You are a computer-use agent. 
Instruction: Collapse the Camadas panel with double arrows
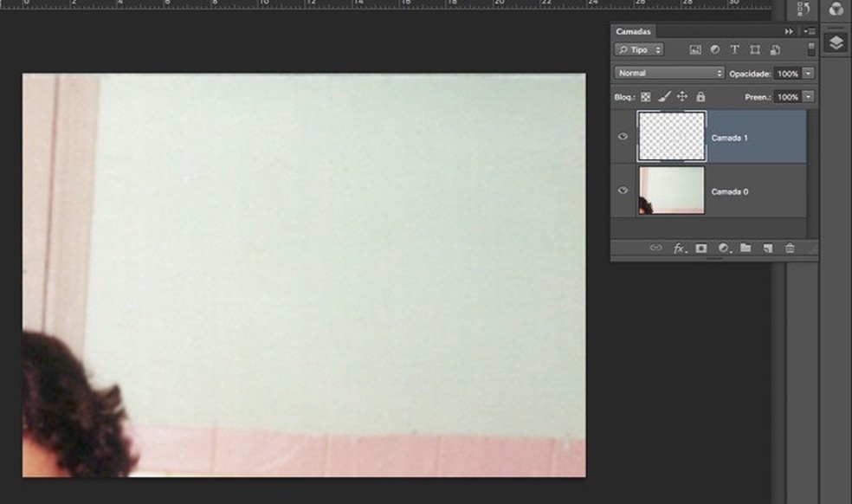[789, 31]
